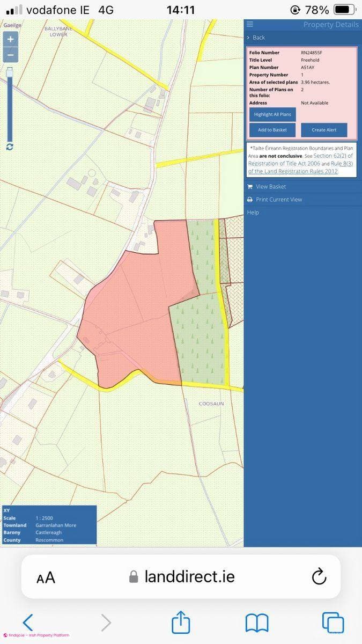362x644 pixels.
Task: Show open Safari tabs
Action: point(333,623)
